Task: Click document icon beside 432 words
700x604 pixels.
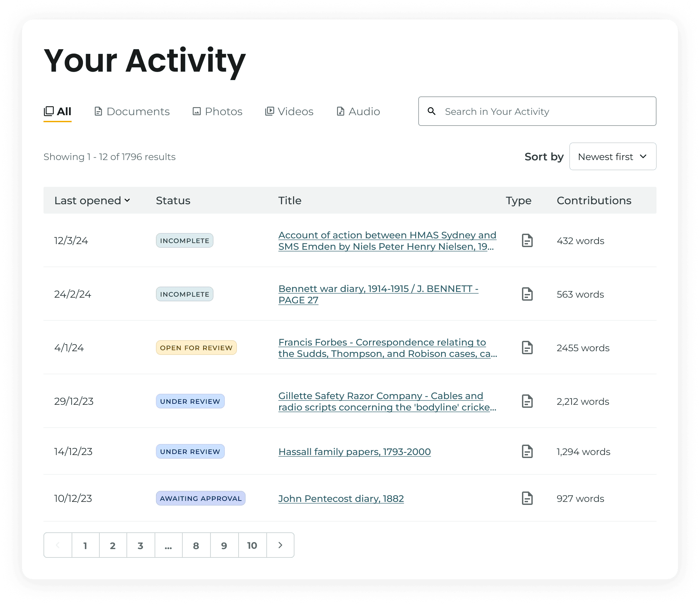Action: (527, 241)
